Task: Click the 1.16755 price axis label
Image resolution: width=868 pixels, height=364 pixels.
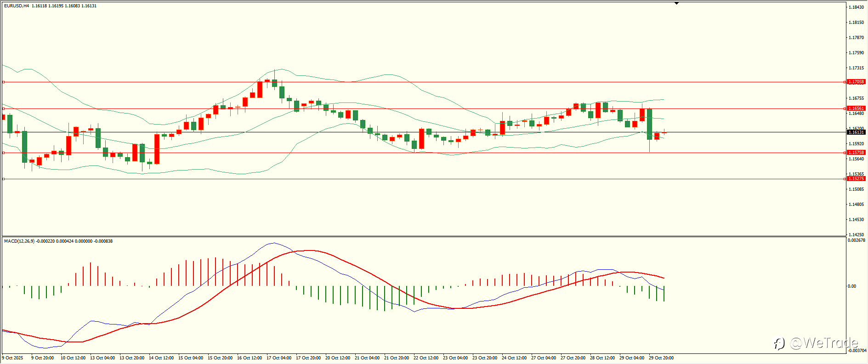Action: [856, 98]
